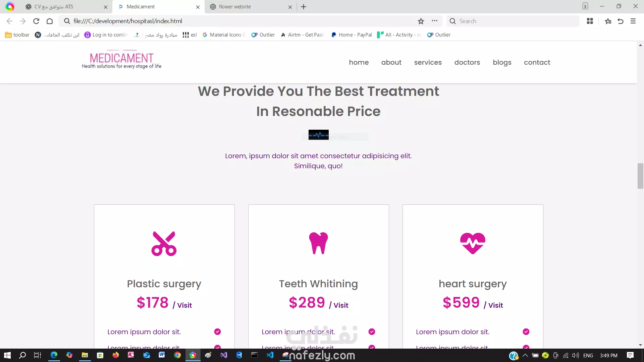644x362 pixels.
Task: Open the address bar three-dots menu
Action: (x=434, y=21)
